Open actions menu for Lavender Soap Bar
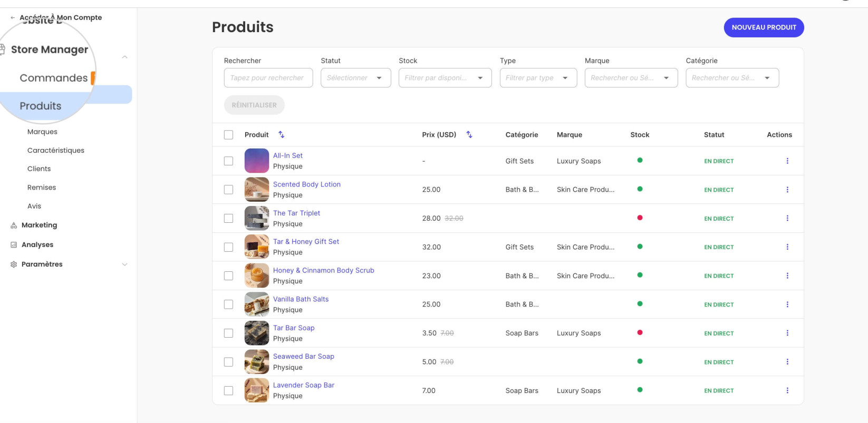Image resolution: width=868 pixels, height=423 pixels. (787, 390)
